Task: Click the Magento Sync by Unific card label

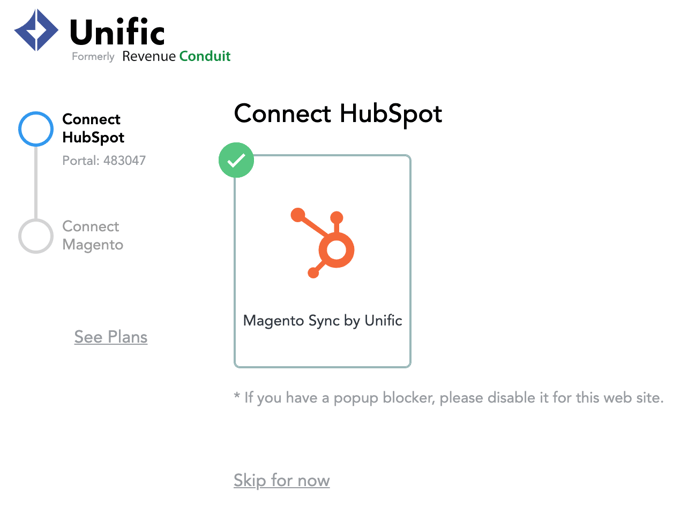Action: coord(322,321)
